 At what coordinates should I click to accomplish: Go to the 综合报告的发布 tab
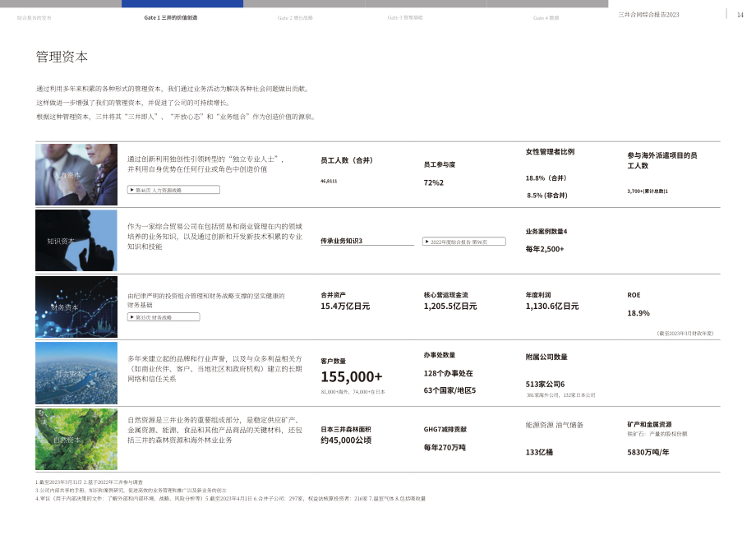click(35, 18)
